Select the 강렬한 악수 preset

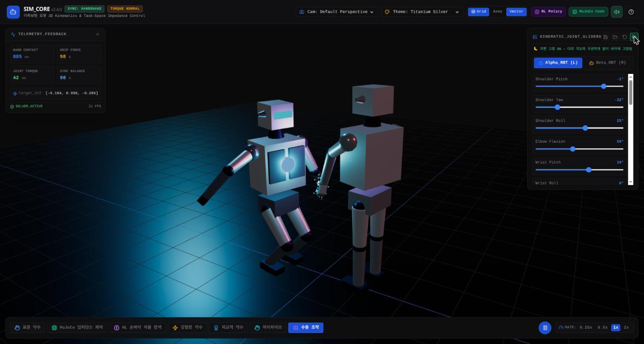pyautogui.click(x=187, y=327)
